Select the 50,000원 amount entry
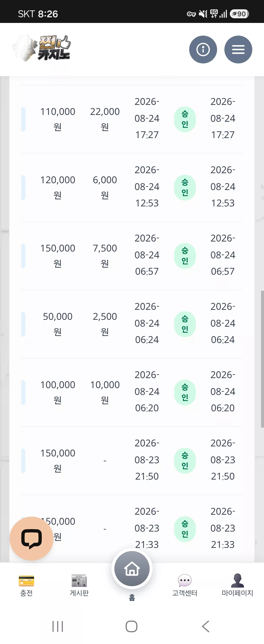This screenshot has width=264, height=644. 58,324
